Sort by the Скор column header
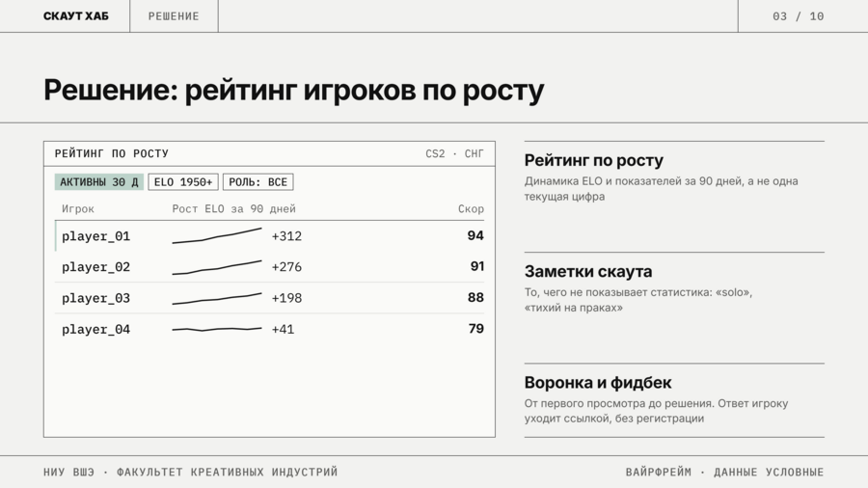 coord(471,209)
